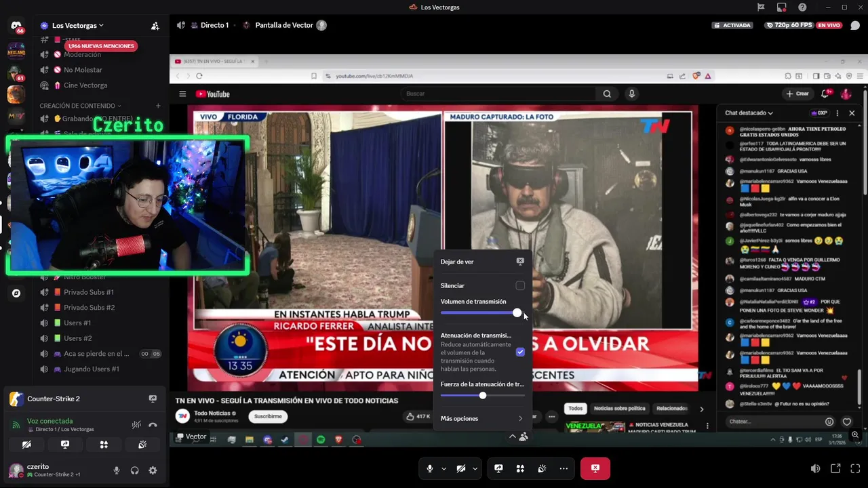Add channel plus next to Creación de Contenido

158,106
